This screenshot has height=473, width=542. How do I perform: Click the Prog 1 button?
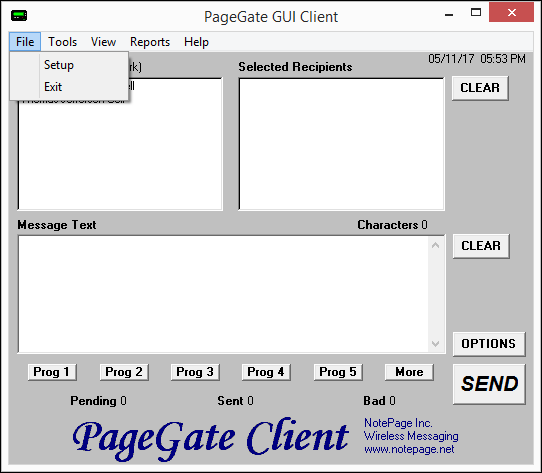[52, 372]
